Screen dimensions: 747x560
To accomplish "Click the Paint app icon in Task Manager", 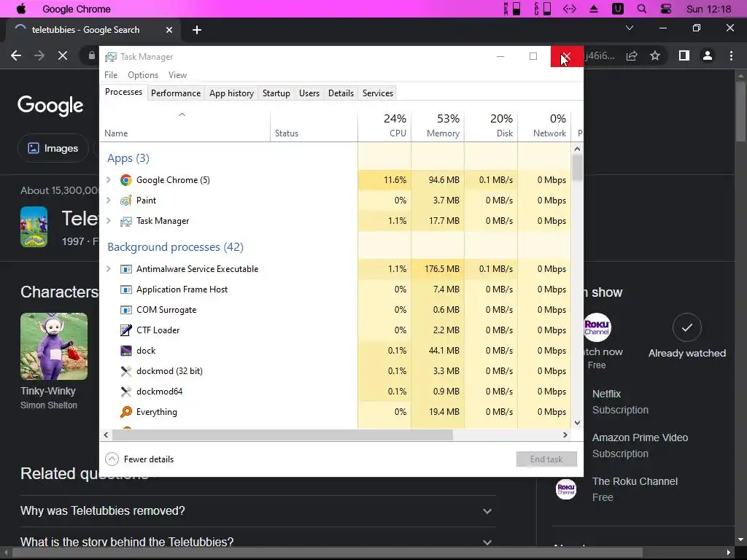I will click(125, 201).
